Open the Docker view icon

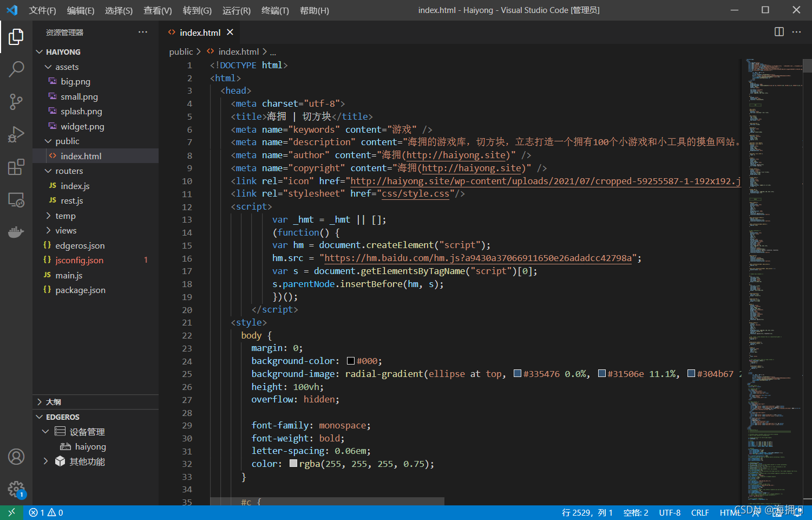(16, 232)
